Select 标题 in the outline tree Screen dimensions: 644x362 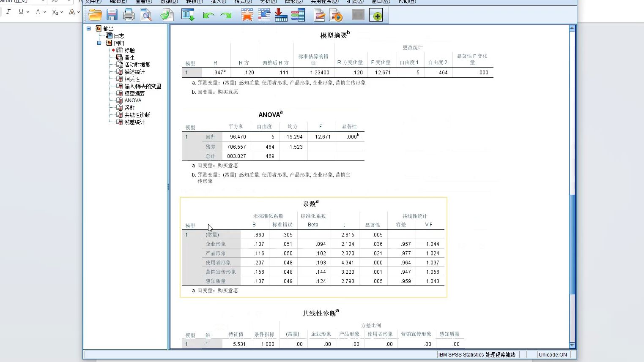click(129, 50)
